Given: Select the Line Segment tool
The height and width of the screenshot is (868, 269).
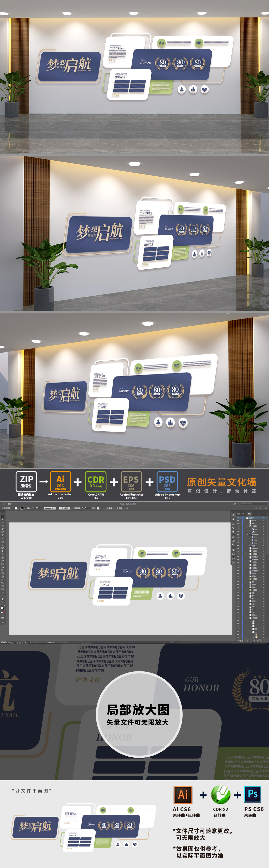Looking at the screenshot, I should coord(3,538).
